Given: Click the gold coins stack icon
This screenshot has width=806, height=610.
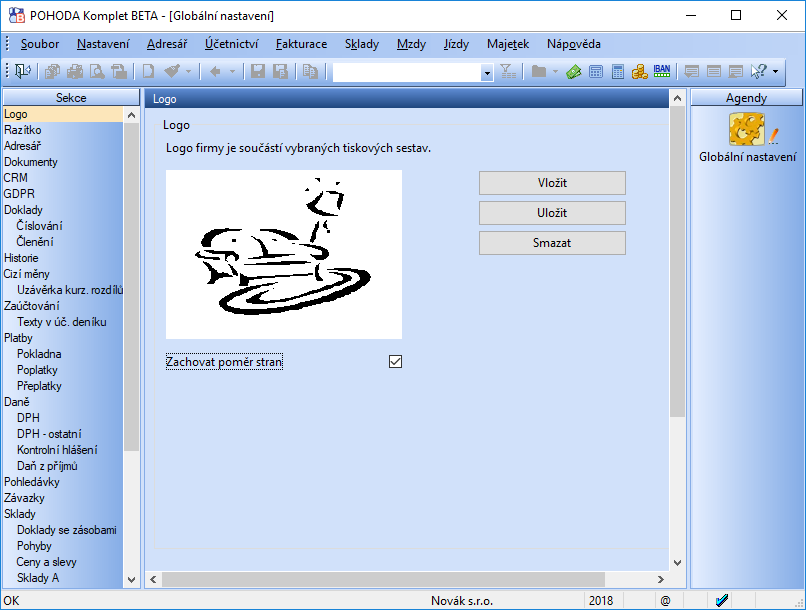Looking at the screenshot, I should 639,71.
